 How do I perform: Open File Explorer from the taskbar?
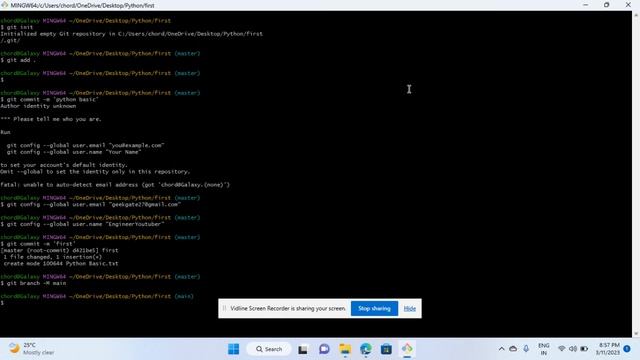point(345,349)
